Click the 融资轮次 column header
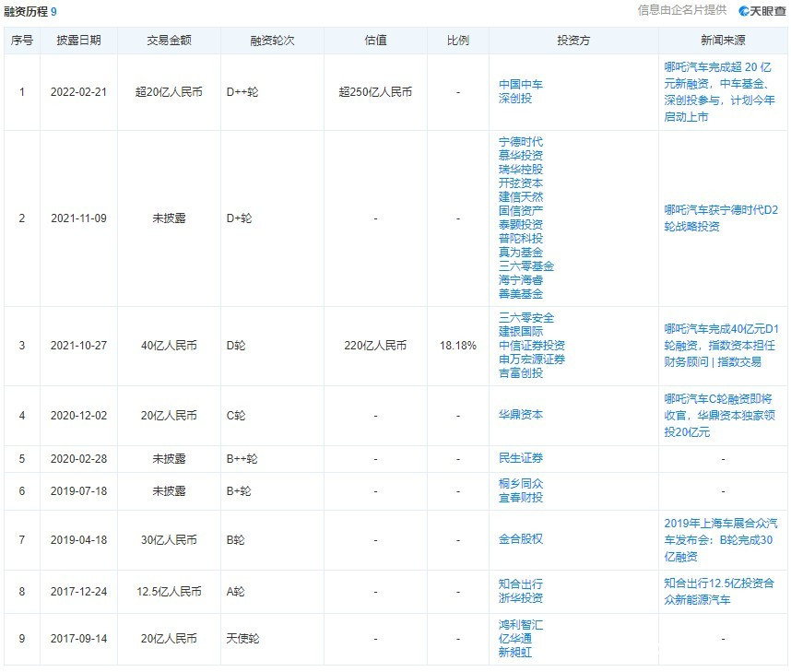This screenshot has height=672, width=791. [272, 41]
